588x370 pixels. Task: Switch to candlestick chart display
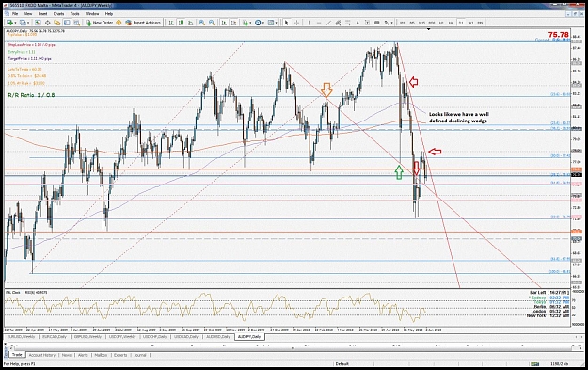[x=181, y=23]
